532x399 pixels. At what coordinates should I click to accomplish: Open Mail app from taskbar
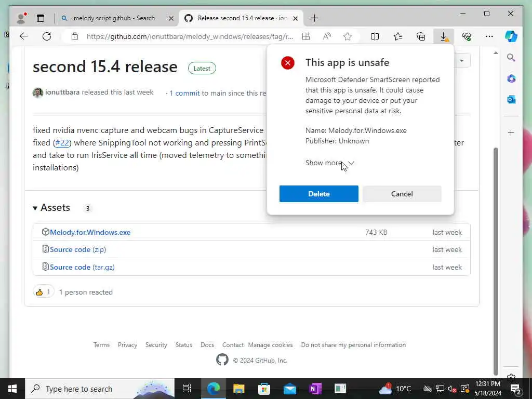click(289, 389)
